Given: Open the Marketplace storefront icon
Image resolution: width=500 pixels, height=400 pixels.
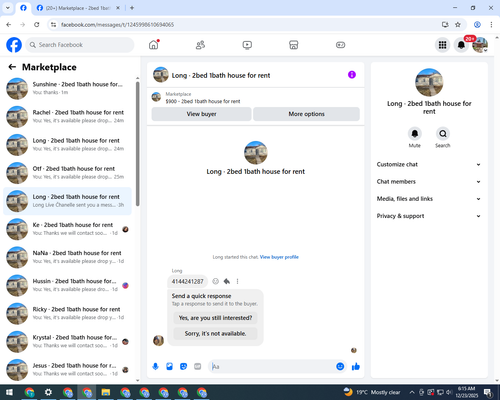Looking at the screenshot, I should click(294, 45).
